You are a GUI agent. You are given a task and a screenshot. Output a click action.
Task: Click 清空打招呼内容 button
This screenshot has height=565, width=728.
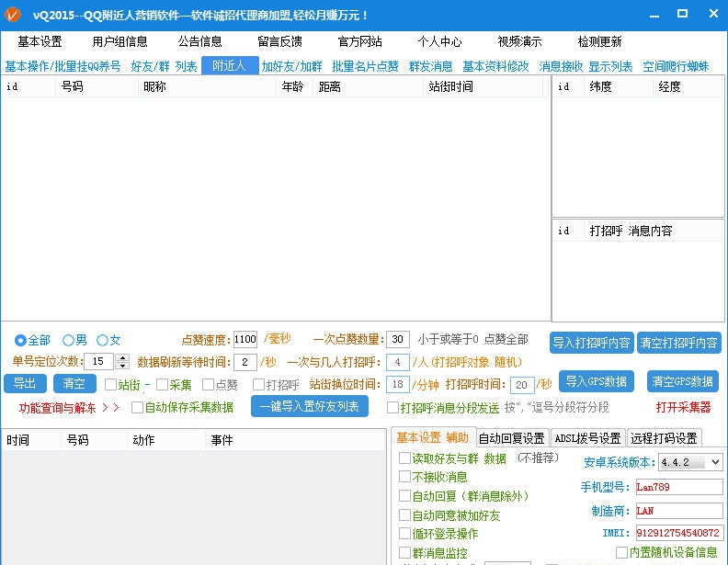pos(678,343)
